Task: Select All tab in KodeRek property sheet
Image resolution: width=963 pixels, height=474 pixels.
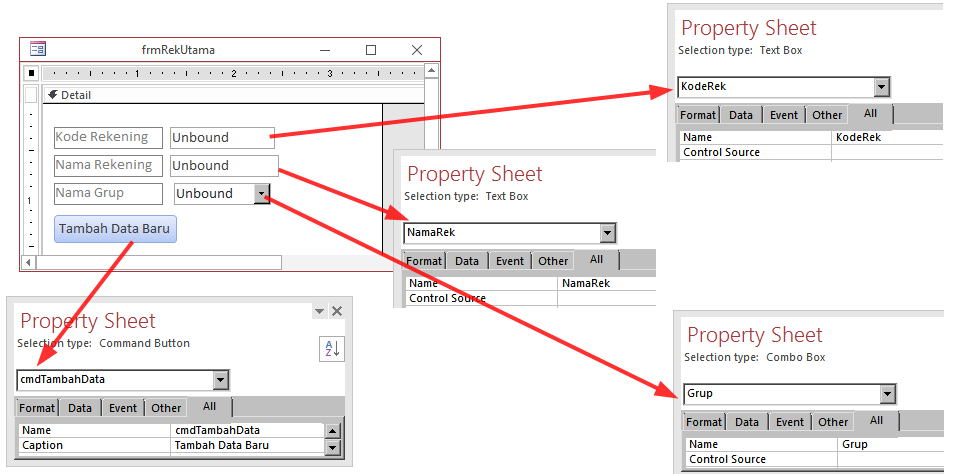Action: [x=870, y=114]
